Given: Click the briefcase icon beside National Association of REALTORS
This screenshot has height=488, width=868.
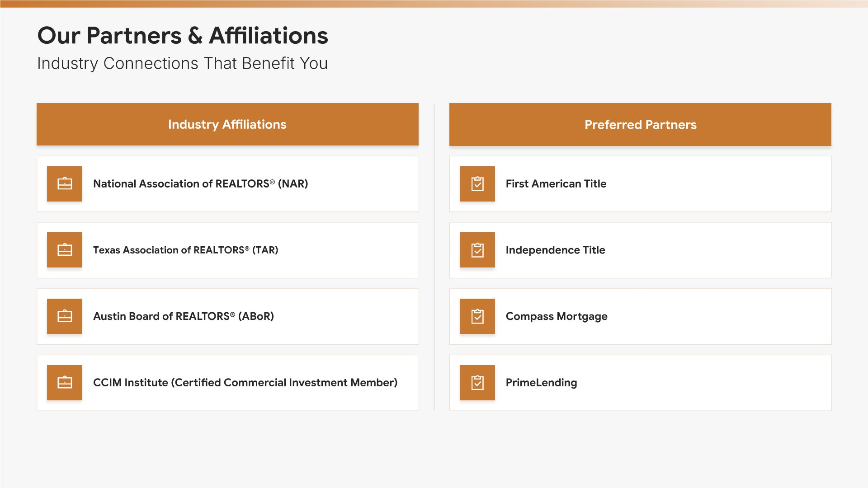Looking at the screenshot, I should coord(65,184).
